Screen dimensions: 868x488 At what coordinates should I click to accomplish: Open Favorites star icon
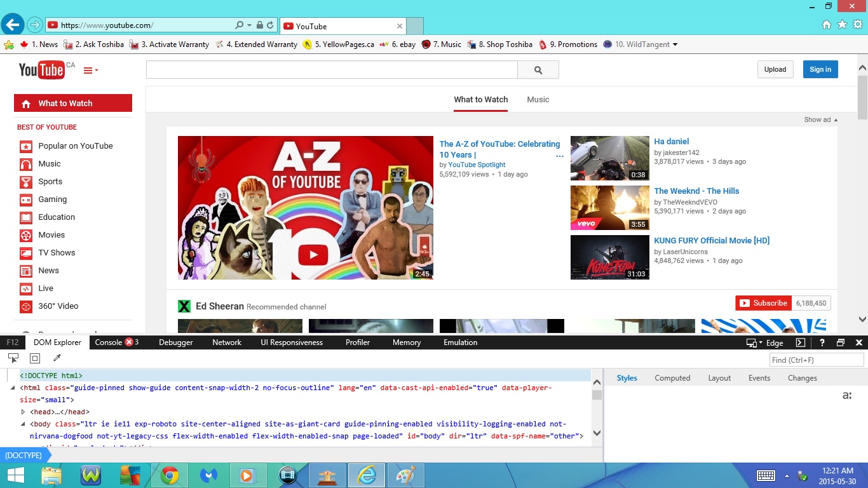[842, 25]
